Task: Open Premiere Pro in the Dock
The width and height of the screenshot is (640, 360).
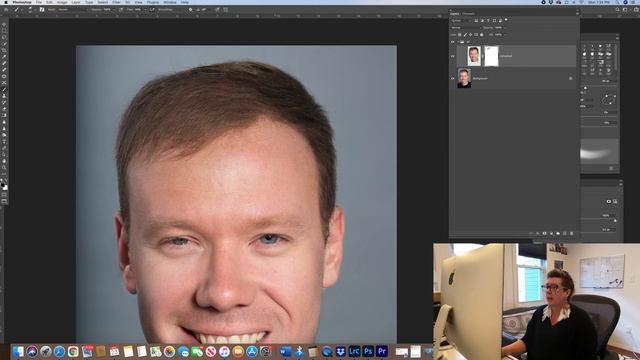Action: tap(382, 351)
